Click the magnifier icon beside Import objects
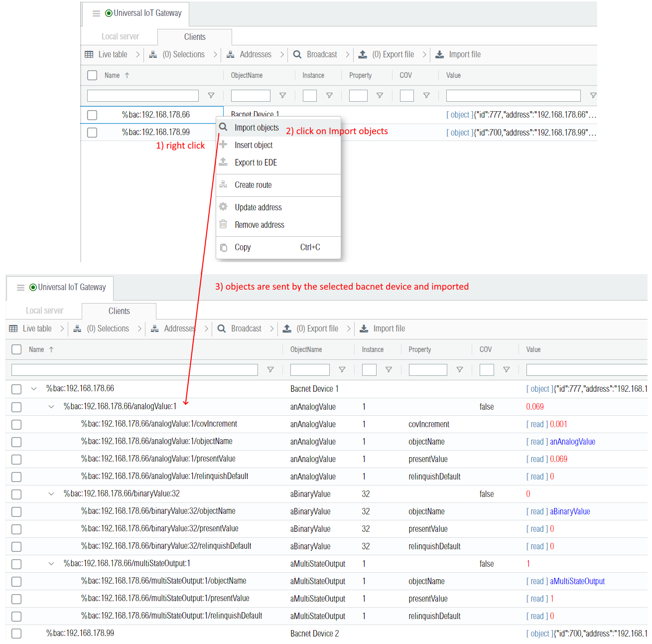 coord(223,127)
